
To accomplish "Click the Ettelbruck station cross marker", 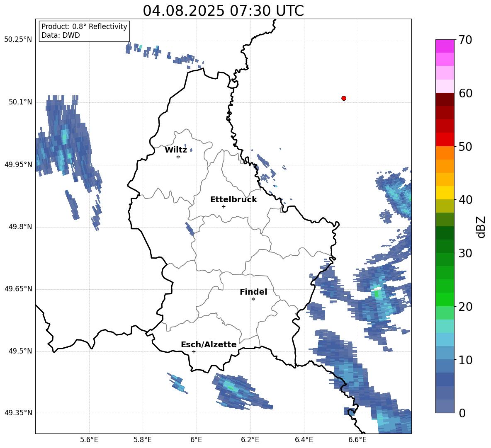I will (x=224, y=206).
